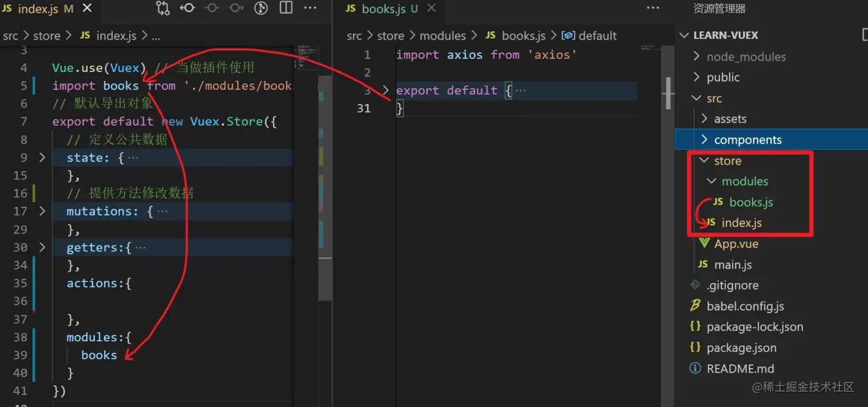Click 'export default new Vuex.Store({' line

[165, 121]
